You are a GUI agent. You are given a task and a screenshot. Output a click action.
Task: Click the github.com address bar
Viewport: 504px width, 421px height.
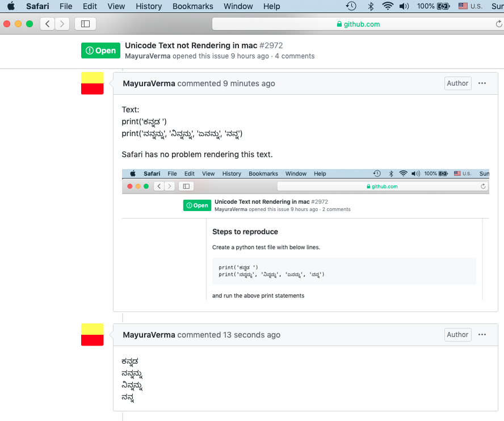(x=358, y=24)
